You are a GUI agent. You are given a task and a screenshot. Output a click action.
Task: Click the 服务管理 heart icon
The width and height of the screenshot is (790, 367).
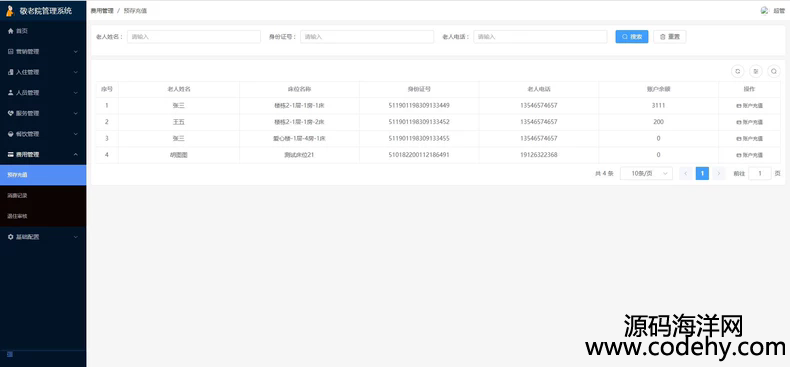click(x=11, y=113)
